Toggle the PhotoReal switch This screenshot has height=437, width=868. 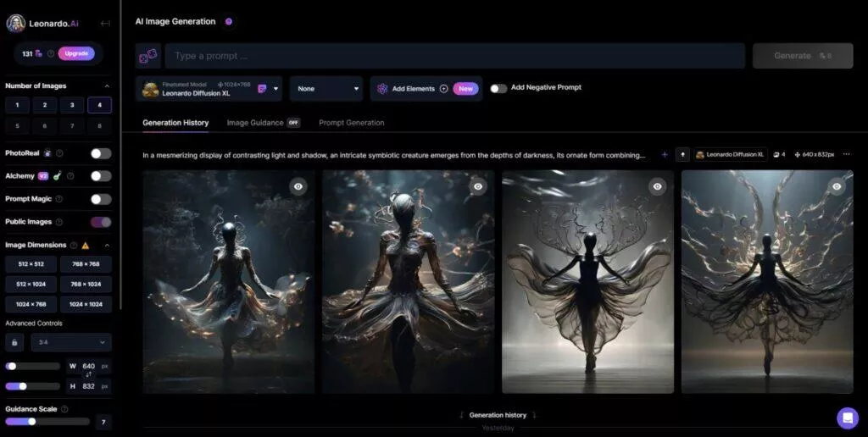click(101, 153)
